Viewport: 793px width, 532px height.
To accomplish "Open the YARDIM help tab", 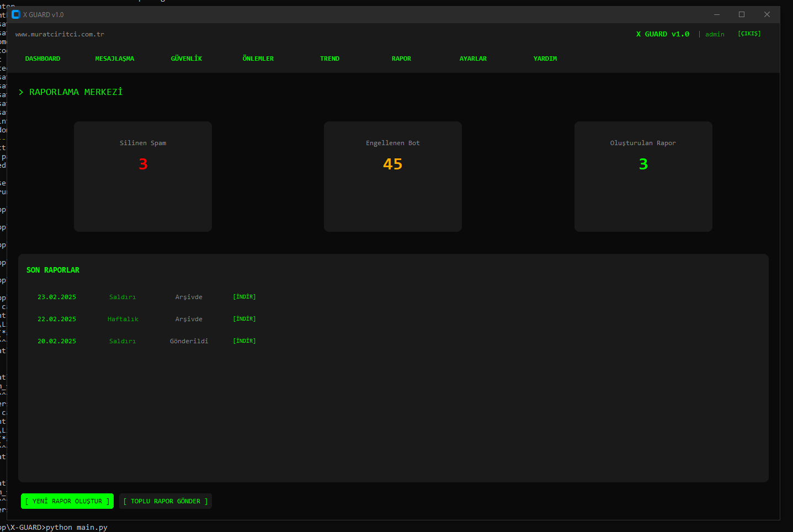I will [x=545, y=58].
